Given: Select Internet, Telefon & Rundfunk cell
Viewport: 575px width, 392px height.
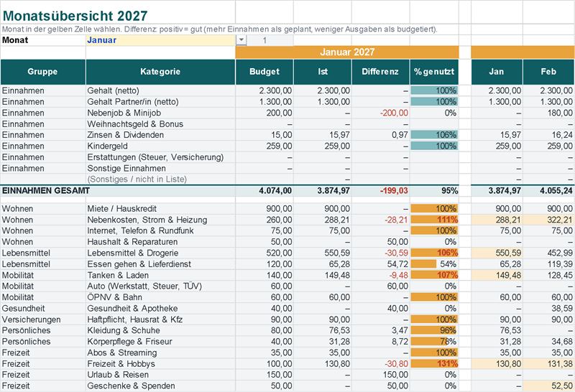Looking at the screenshot, I should pos(160,230).
